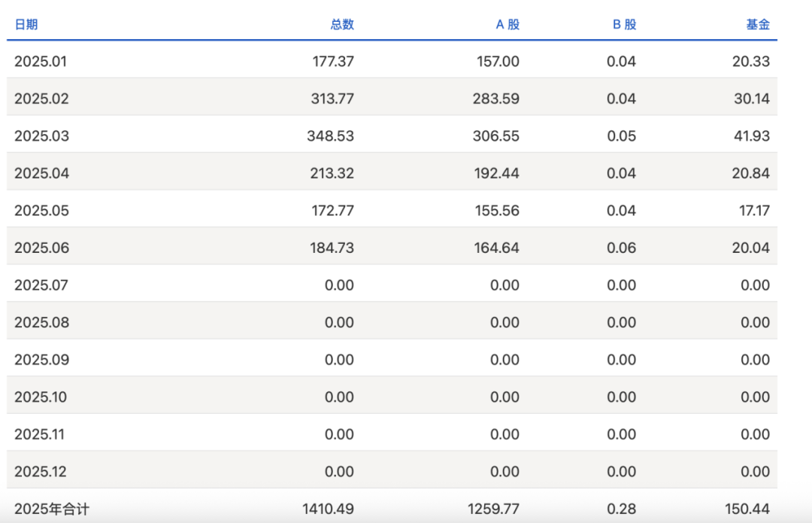Select the B 股 column header
Viewport: 812px width, 523px height.
click(624, 24)
